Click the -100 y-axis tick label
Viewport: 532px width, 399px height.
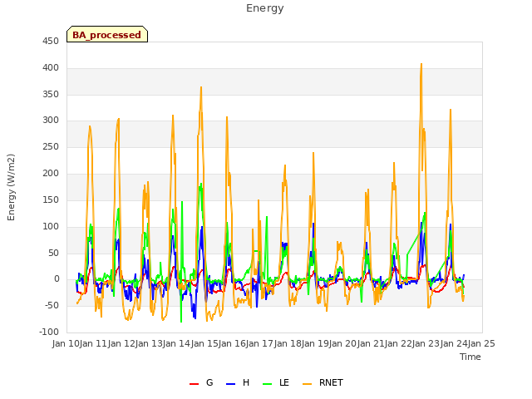click(49, 332)
